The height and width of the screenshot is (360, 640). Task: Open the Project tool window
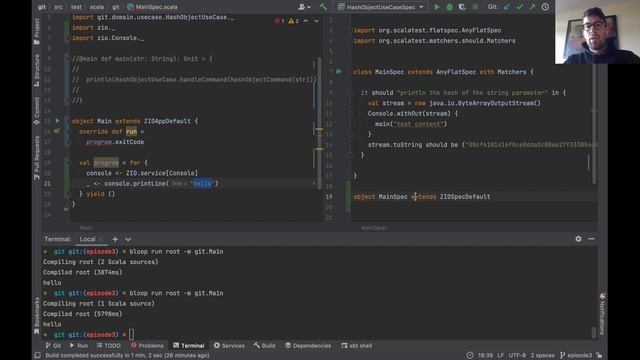click(37, 31)
